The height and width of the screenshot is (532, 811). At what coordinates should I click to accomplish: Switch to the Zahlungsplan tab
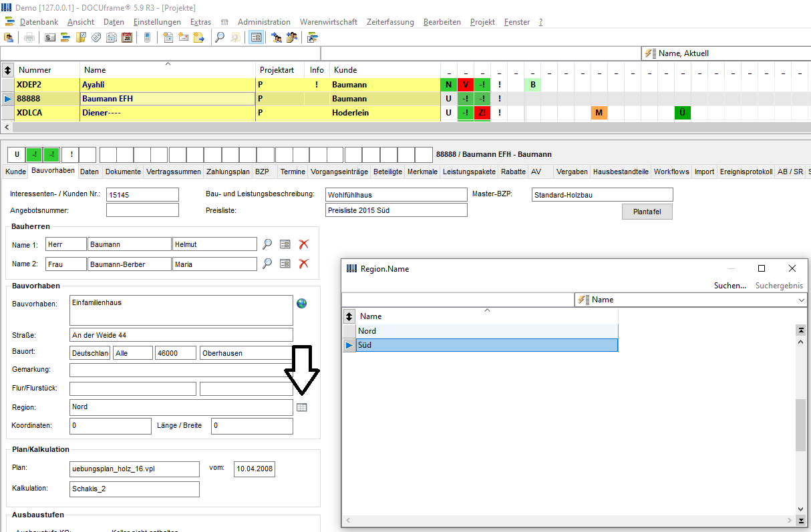[228, 172]
